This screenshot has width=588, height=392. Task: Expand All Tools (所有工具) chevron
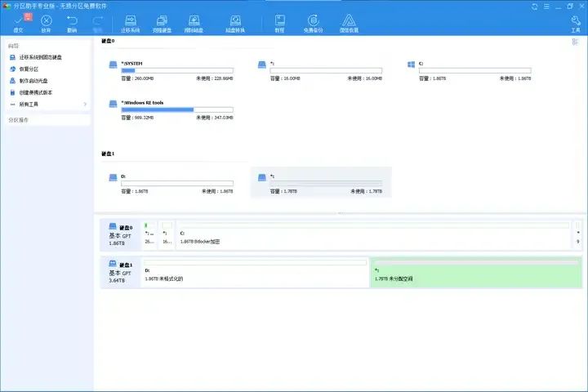[x=85, y=104]
